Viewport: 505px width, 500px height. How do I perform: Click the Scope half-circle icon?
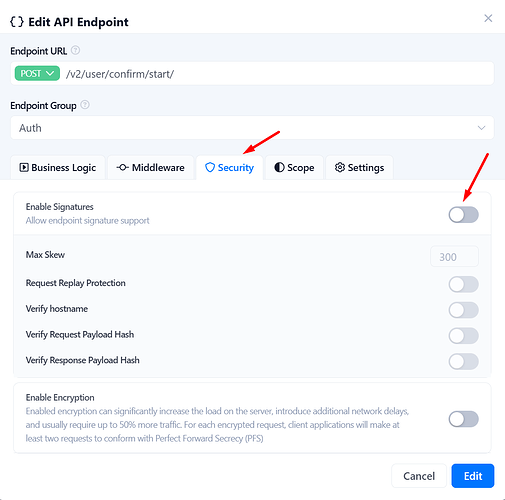[279, 167]
